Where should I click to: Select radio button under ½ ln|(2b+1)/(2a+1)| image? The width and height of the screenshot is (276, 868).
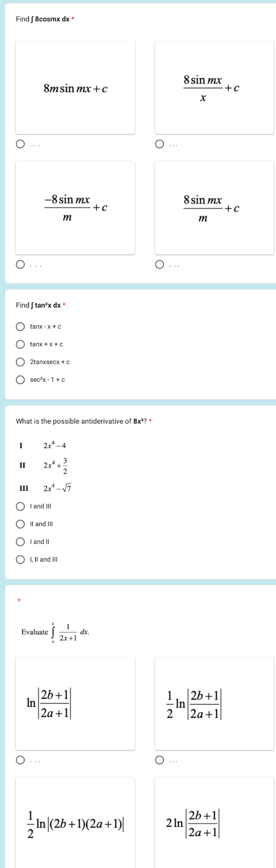(159, 760)
